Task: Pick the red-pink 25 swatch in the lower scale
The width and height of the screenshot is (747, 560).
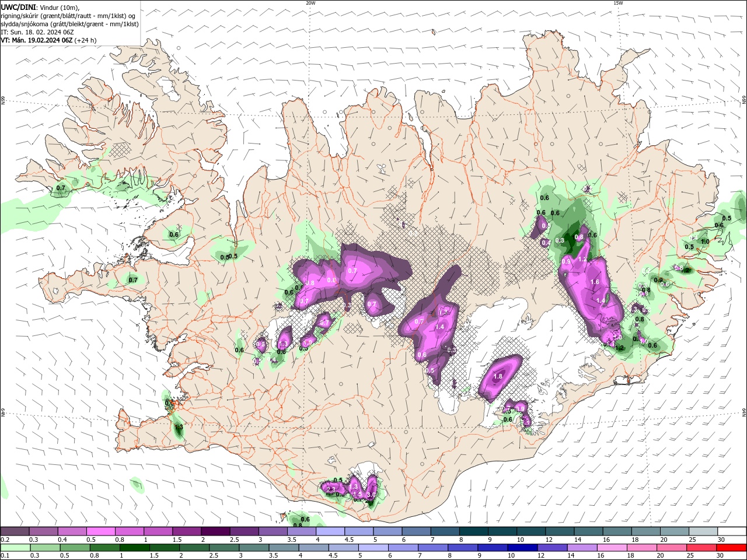Action: coord(701,548)
